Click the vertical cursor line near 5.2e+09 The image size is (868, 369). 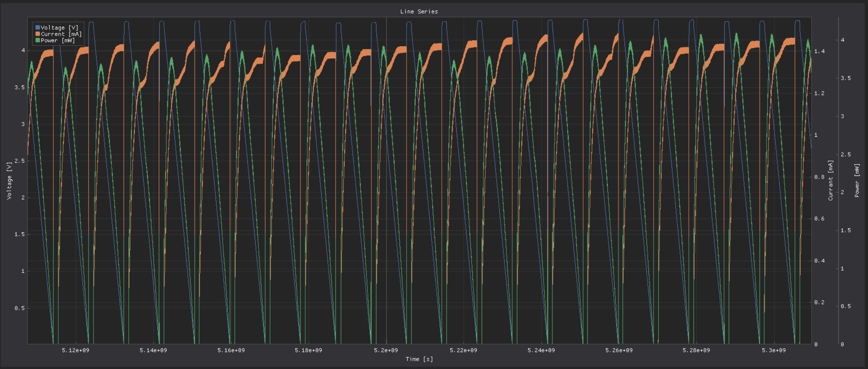[x=387, y=180]
